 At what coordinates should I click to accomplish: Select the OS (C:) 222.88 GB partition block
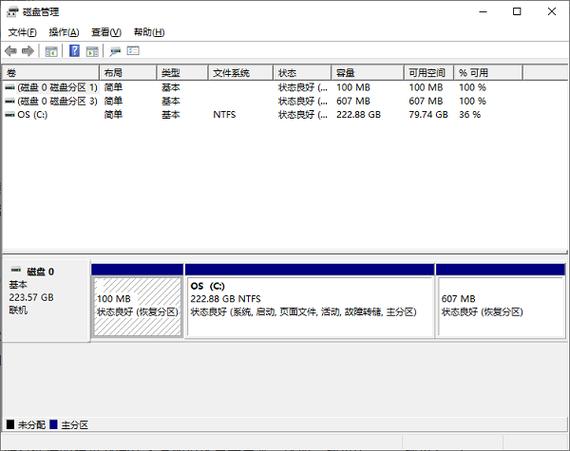click(x=310, y=302)
